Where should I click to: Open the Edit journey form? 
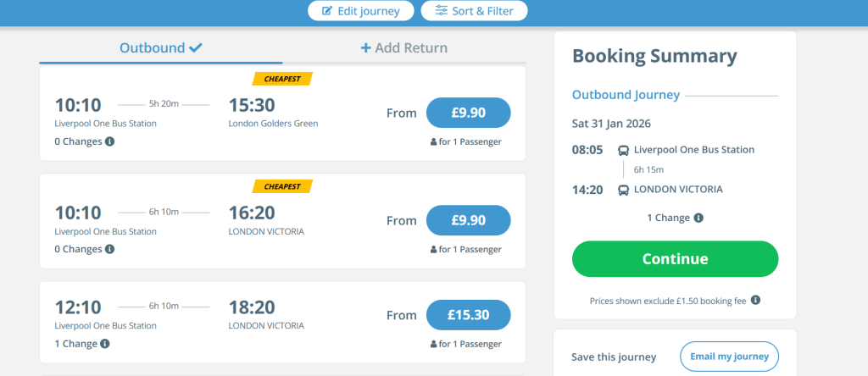coord(360,10)
